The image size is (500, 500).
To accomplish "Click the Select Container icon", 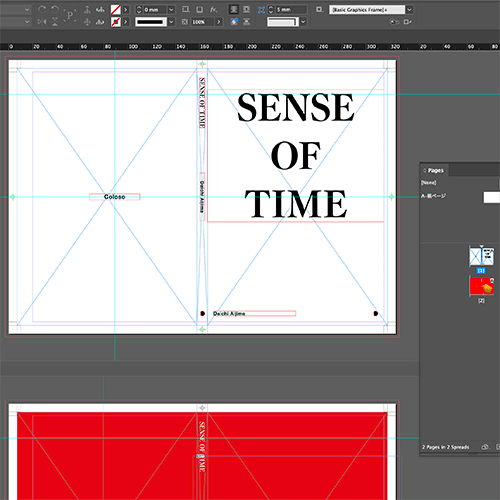I will click(x=87, y=10).
